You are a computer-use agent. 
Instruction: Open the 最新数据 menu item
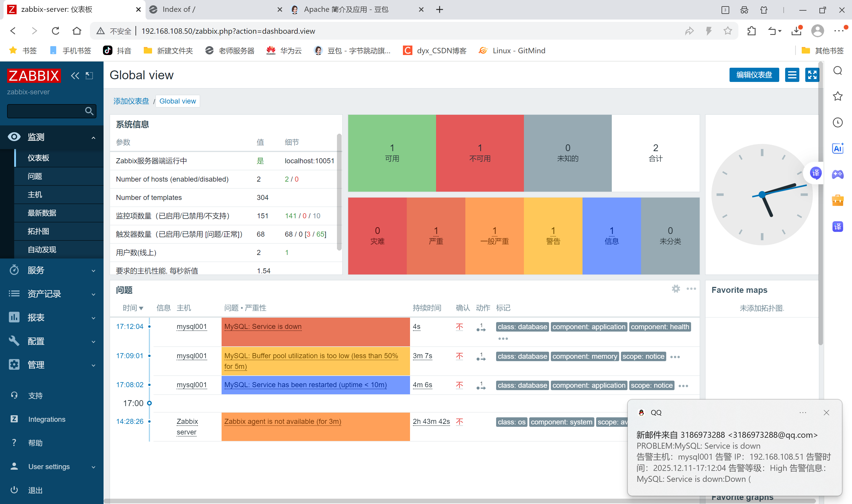pos(42,213)
